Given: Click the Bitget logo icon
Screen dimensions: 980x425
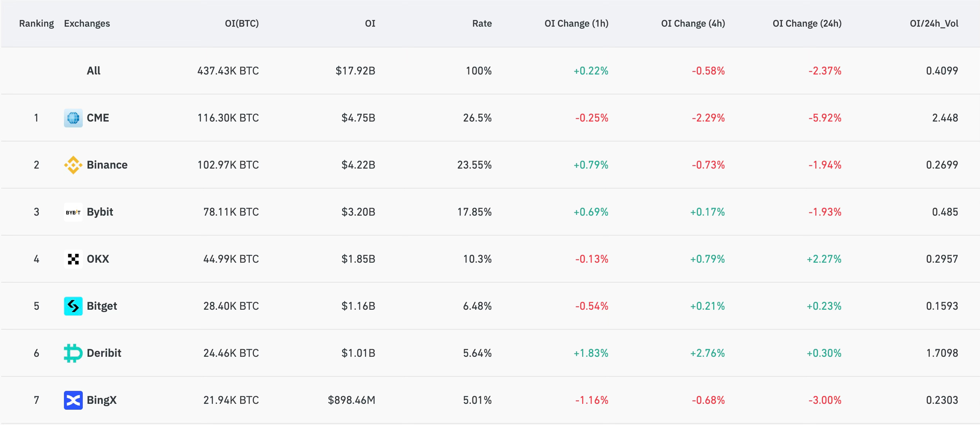Looking at the screenshot, I should 73,306.
